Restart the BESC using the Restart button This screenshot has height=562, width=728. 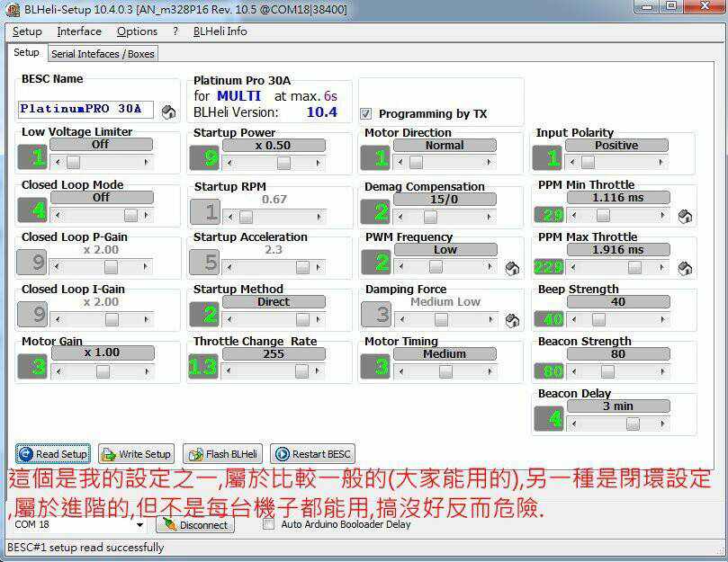[312, 454]
